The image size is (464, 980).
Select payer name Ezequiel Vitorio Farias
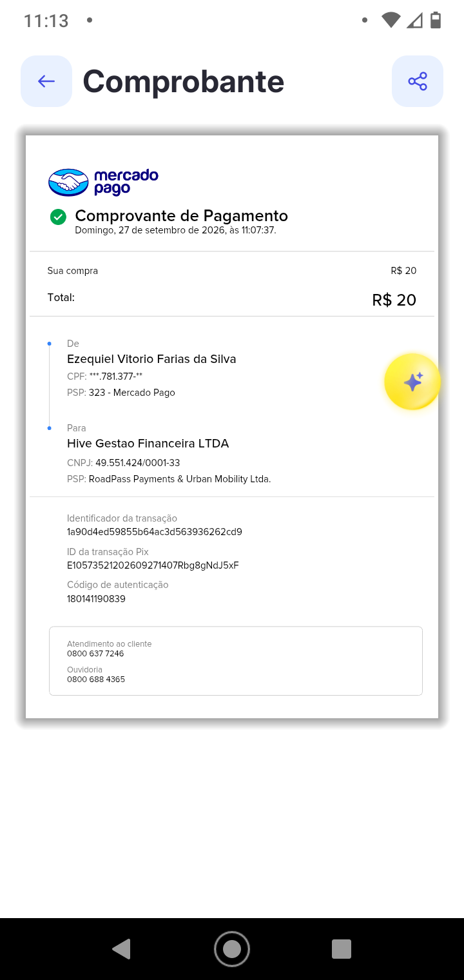[151, 359]
